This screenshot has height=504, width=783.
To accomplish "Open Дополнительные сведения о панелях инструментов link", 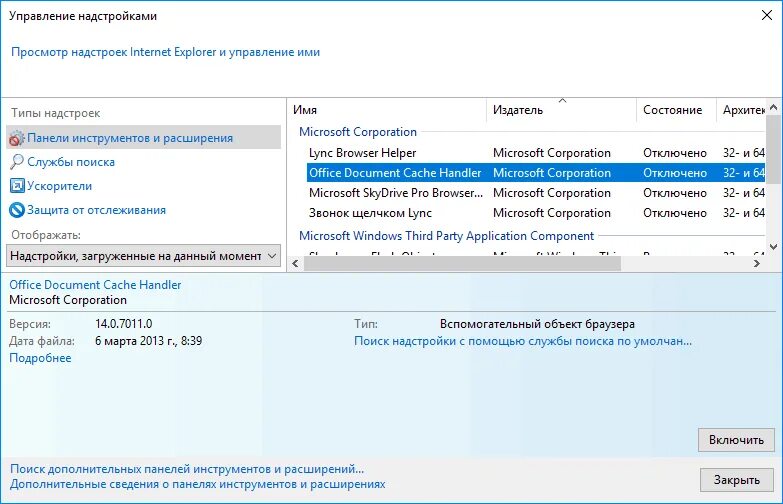I will (198, 484).
